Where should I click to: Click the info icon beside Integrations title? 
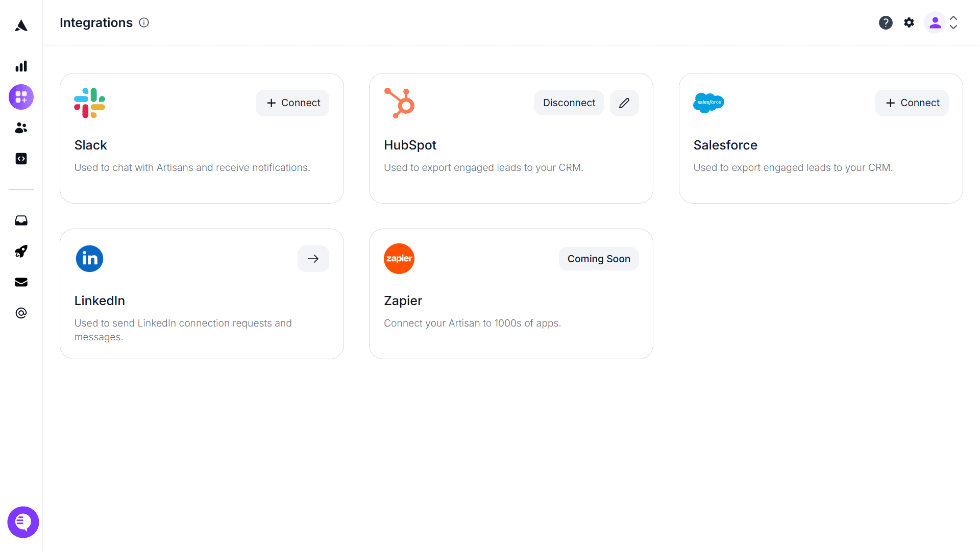click(144, 22)
